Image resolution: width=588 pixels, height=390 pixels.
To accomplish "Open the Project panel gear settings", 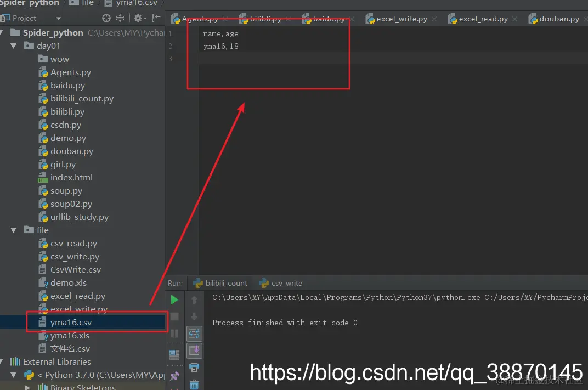I will pos(139,18).
